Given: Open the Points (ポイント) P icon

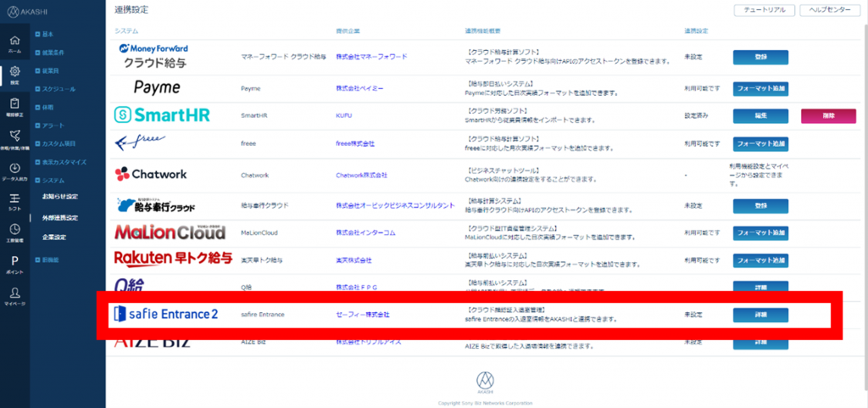Looking at the screenshot, I should (x=15, y=264).
